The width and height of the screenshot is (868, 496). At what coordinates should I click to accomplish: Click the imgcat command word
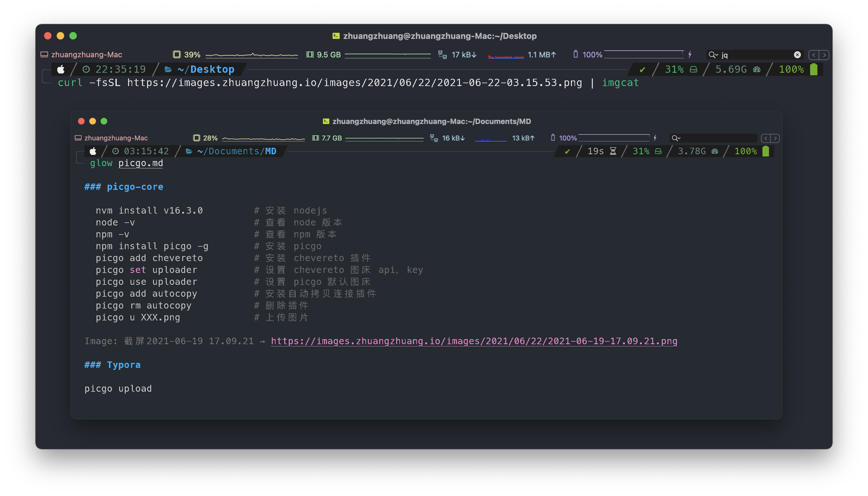point(620,83)
